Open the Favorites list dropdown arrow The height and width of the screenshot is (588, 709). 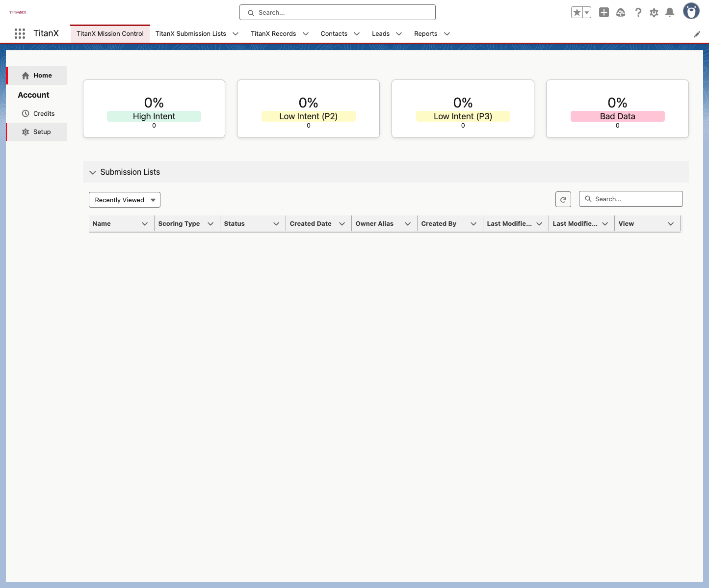pyautogui.click(x=587, y=13)
